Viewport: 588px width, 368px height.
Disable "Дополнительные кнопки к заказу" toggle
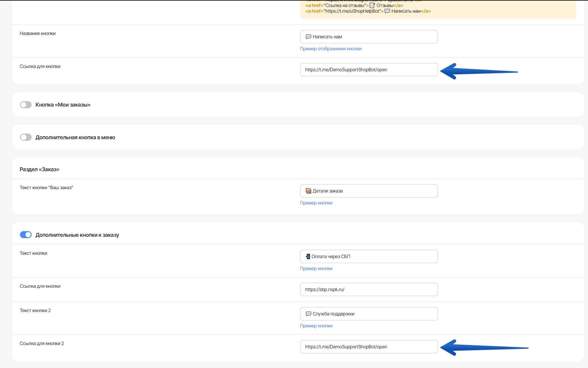[x=26, y=235]
